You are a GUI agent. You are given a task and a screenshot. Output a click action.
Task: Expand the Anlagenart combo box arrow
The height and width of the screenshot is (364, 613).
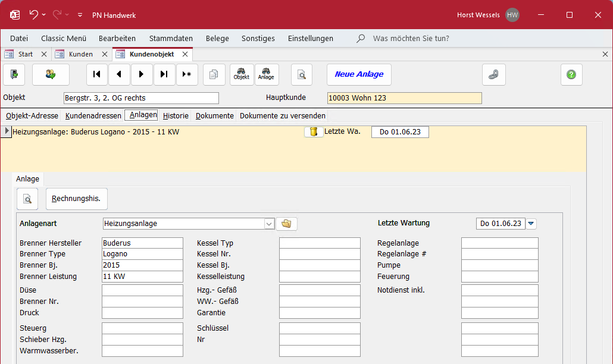click(269, 224)
